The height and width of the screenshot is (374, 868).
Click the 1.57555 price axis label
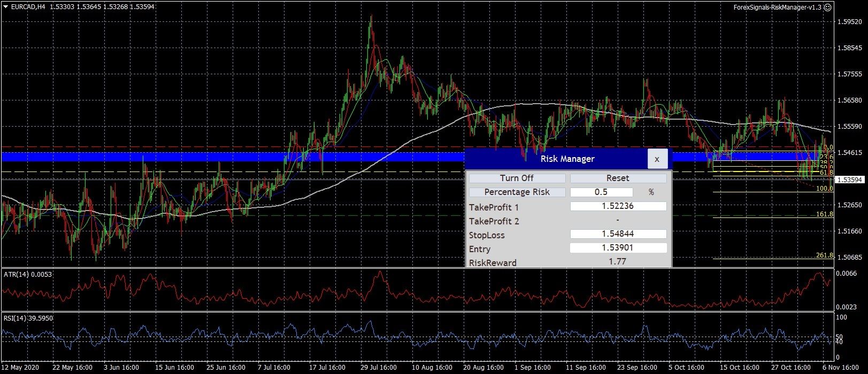[850, 74]
